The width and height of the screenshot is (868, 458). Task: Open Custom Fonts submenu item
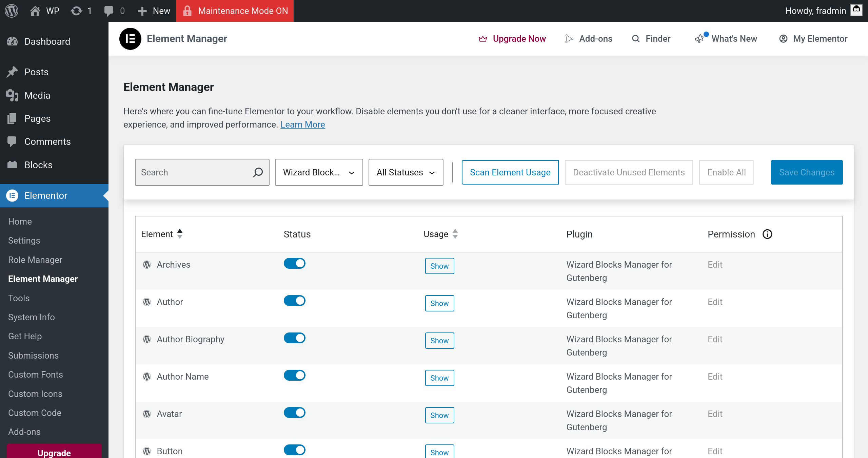click(36, 375)
